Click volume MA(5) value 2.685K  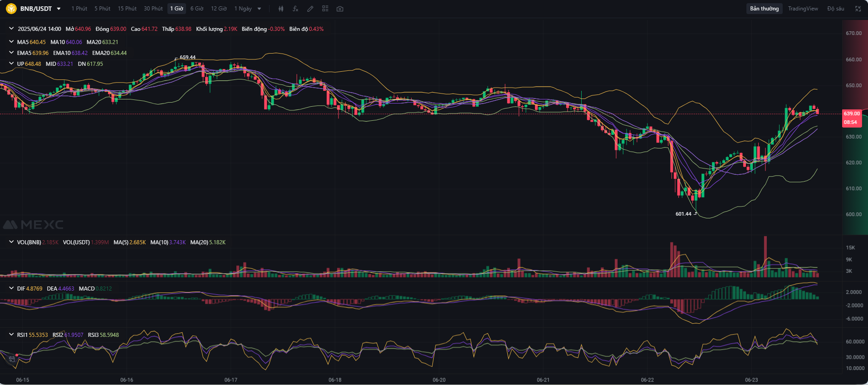[137, 242]
